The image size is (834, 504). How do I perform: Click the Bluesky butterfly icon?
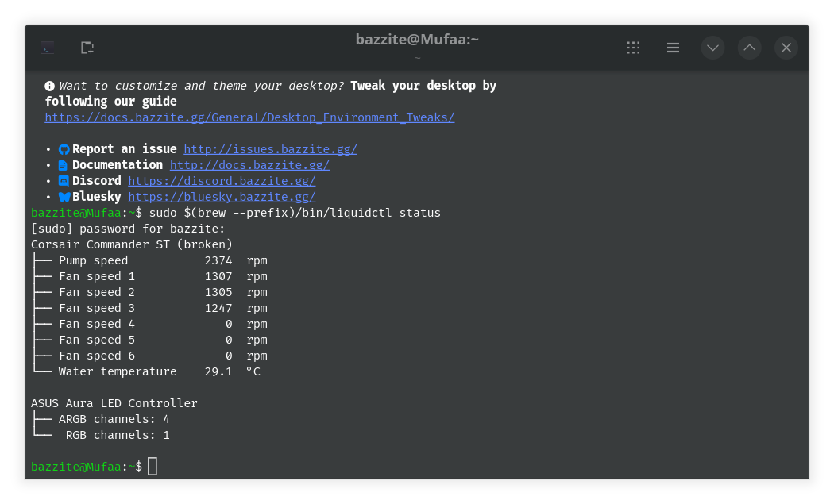64,197
